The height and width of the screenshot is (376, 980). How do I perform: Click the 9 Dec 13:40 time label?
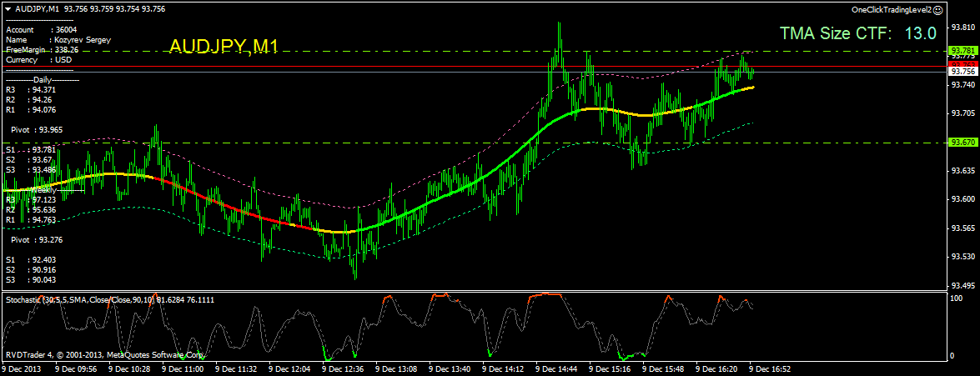coord(450,370)
